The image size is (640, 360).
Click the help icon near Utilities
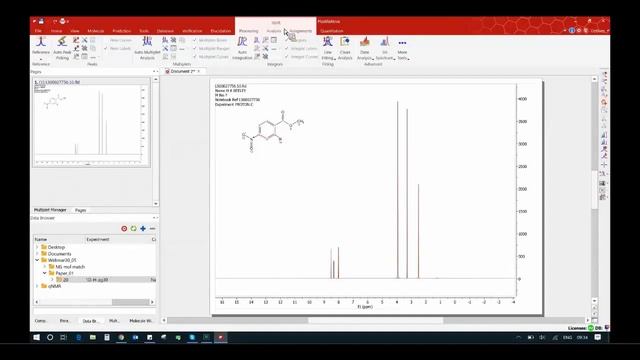point(572,31)
